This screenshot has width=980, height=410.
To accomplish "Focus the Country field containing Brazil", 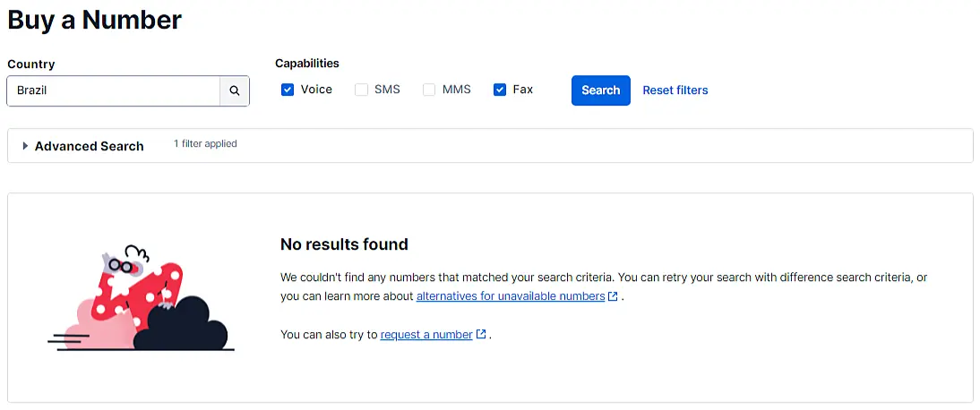I will pyautogui.click(x=113, y=90).
